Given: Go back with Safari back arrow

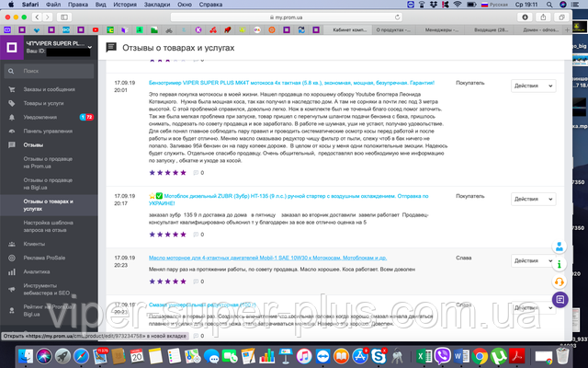Looking at the screenshot, I should (x=37, y=17).
